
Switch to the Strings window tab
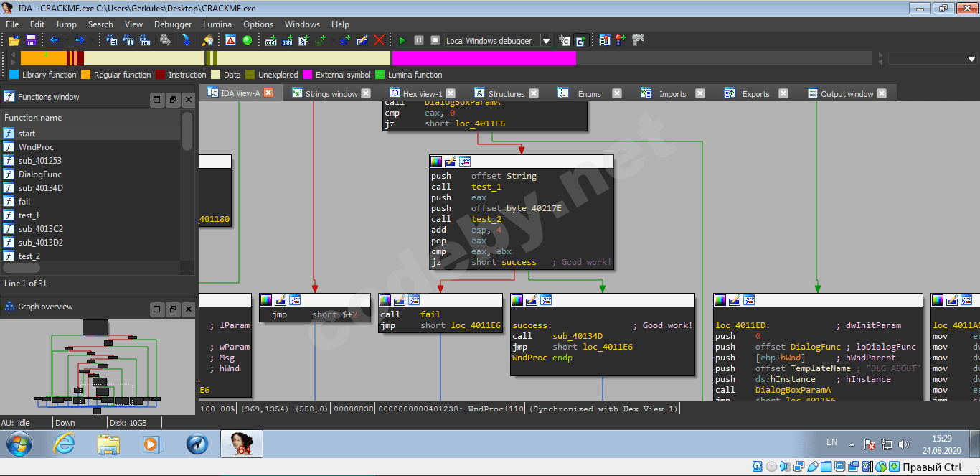331,94
